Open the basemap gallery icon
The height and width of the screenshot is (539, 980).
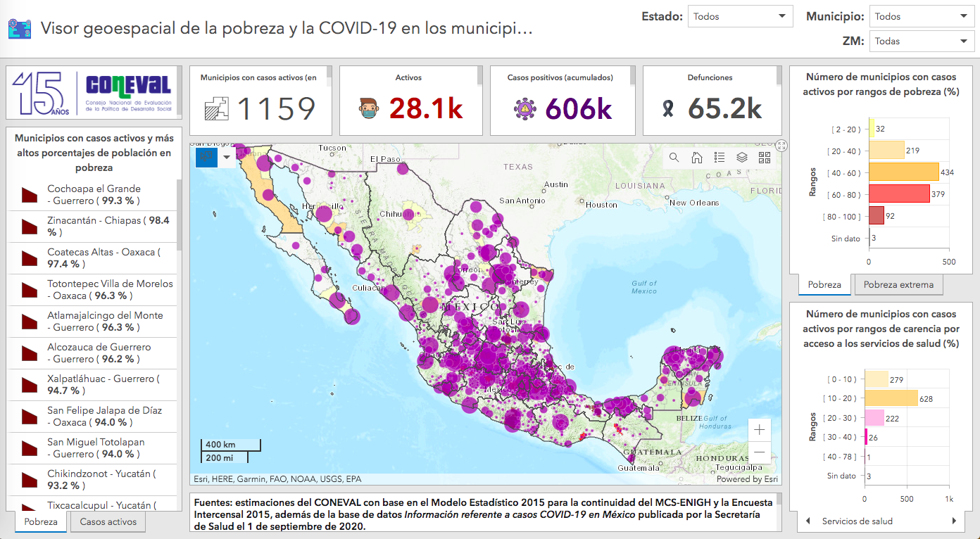(764, 158)
